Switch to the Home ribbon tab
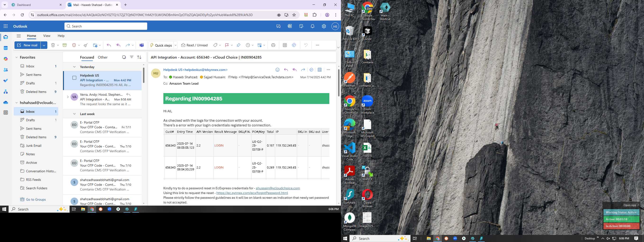This screenshot has width=644, height=242. pyautogui.click(x=31, y=36)
